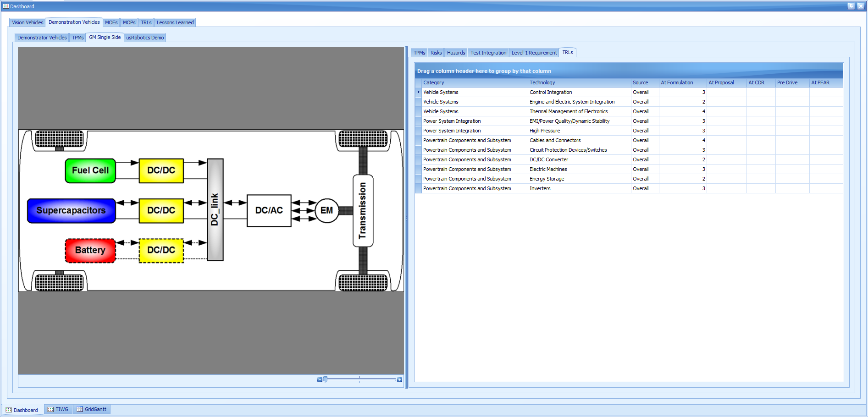Select the Demonstration Vehicles tab

click(x=74, y=22)
